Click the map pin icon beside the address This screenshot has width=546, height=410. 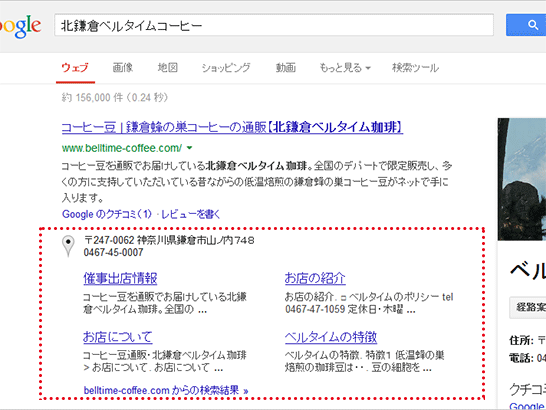[x=68, y=246]
